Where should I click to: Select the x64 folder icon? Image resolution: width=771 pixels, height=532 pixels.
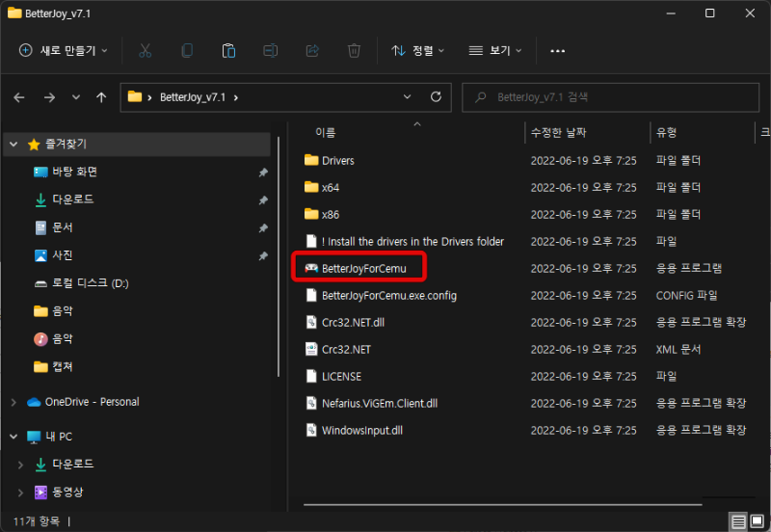311,187
